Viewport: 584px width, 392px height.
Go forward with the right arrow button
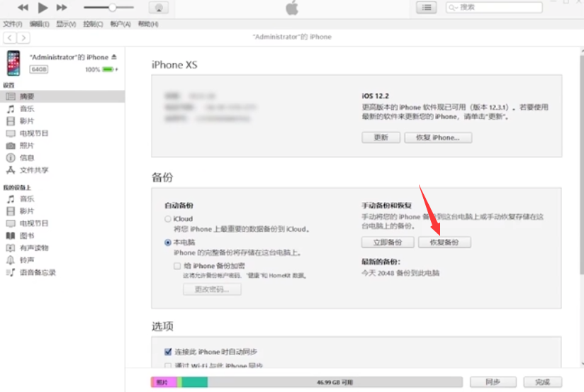click(x=23, y=38)
